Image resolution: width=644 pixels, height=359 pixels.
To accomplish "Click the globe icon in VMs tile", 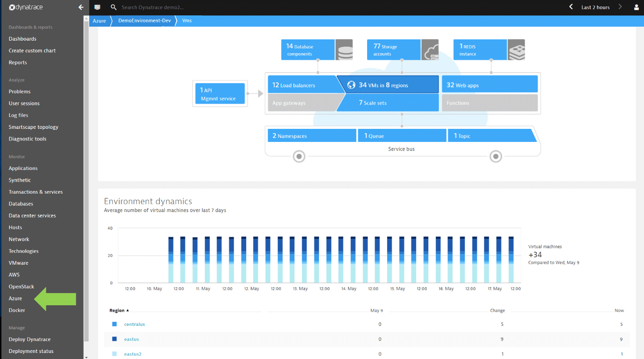I will pyautogui.click(x=351, y=85).
